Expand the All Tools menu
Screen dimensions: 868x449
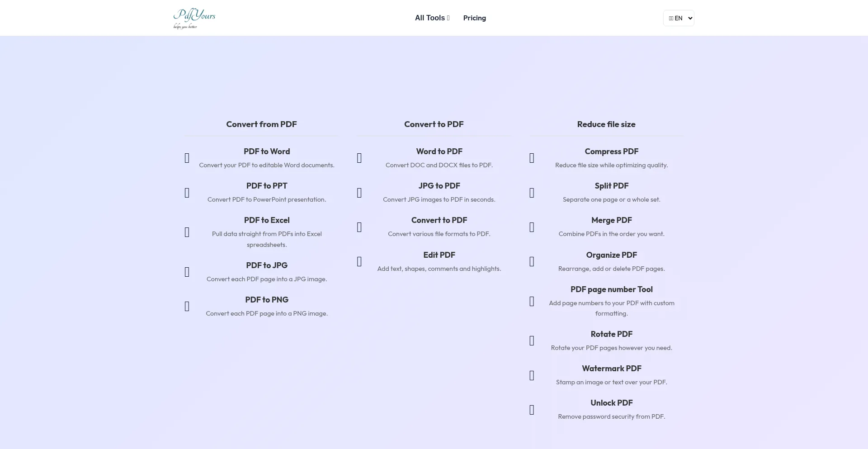click(x=432, y=18)
